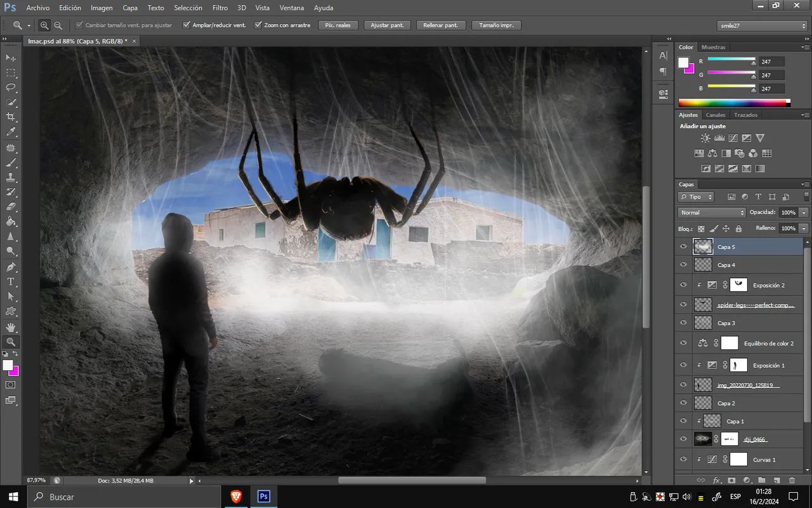Open the Opacidad dropdown arrow
Image resolution: width=812 pixels, height=508 pixels.
(804, 213)
